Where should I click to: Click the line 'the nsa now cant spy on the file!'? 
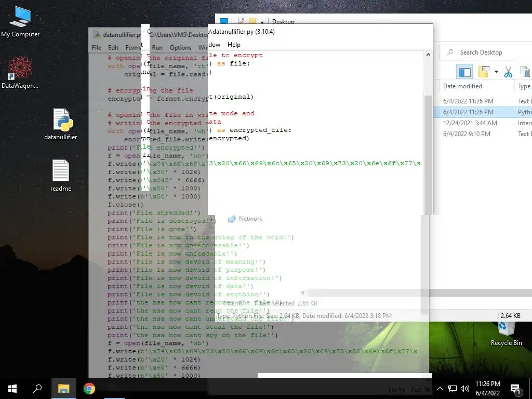point(192,335)
